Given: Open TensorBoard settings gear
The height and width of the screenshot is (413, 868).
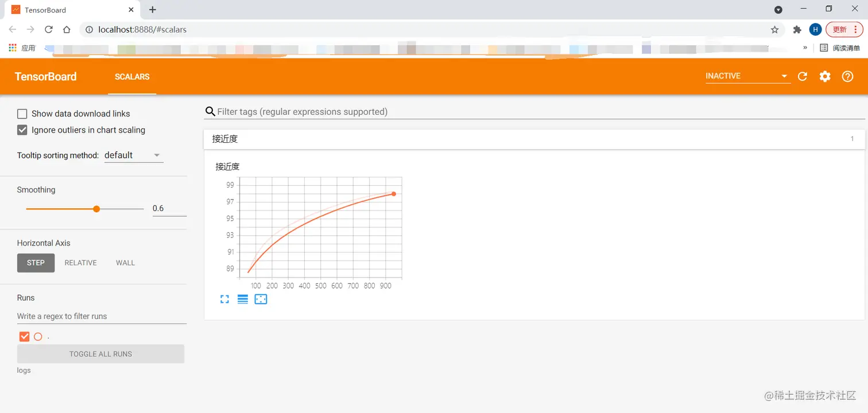Looking at the screenshot, I should [x=825, y=76].
